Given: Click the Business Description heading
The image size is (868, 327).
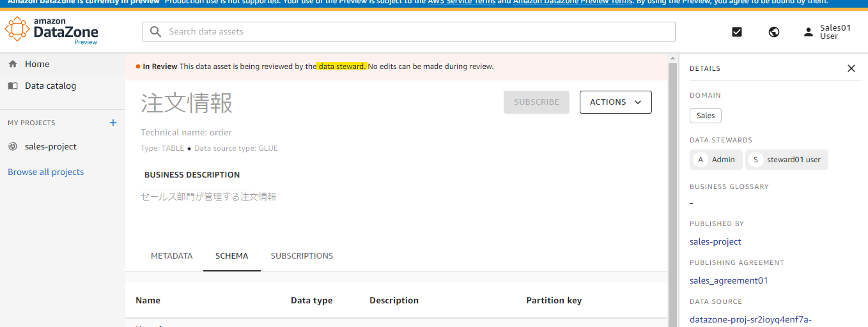Looking at the screenshot, I should (x=192, y=174).
